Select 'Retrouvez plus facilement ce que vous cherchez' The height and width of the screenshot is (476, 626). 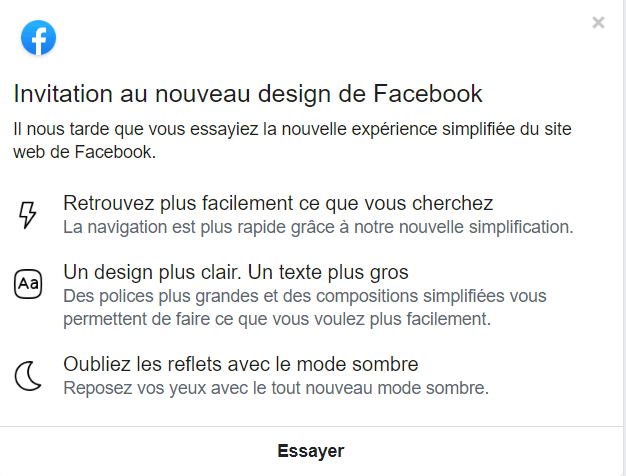278,203
